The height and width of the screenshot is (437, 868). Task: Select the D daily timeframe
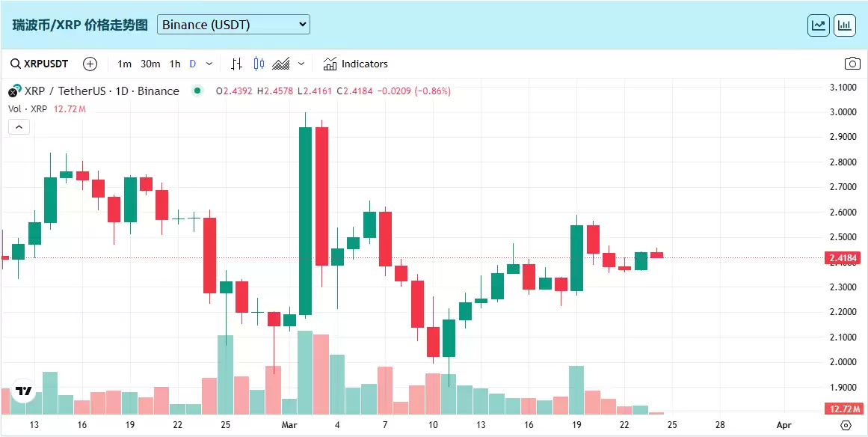click(193, 64)
